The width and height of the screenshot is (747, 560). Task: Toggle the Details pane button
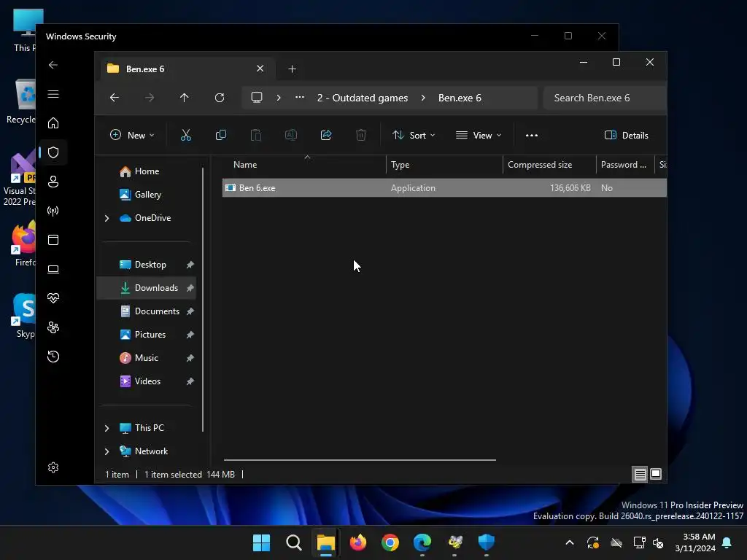point(626,135)
